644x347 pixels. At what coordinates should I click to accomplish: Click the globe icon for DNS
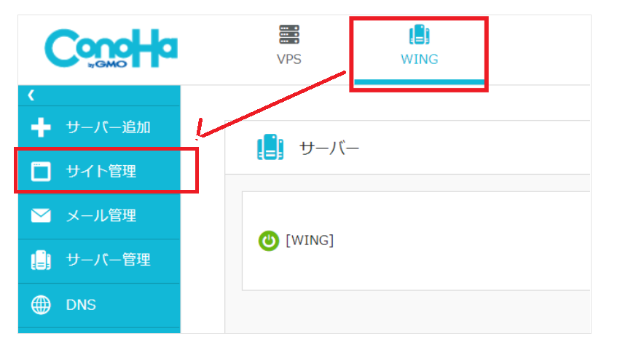coord(41,305)
